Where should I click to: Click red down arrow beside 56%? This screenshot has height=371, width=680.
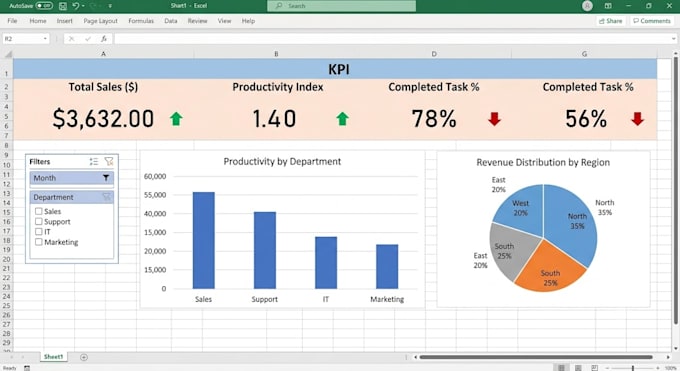tap(637, 118)
